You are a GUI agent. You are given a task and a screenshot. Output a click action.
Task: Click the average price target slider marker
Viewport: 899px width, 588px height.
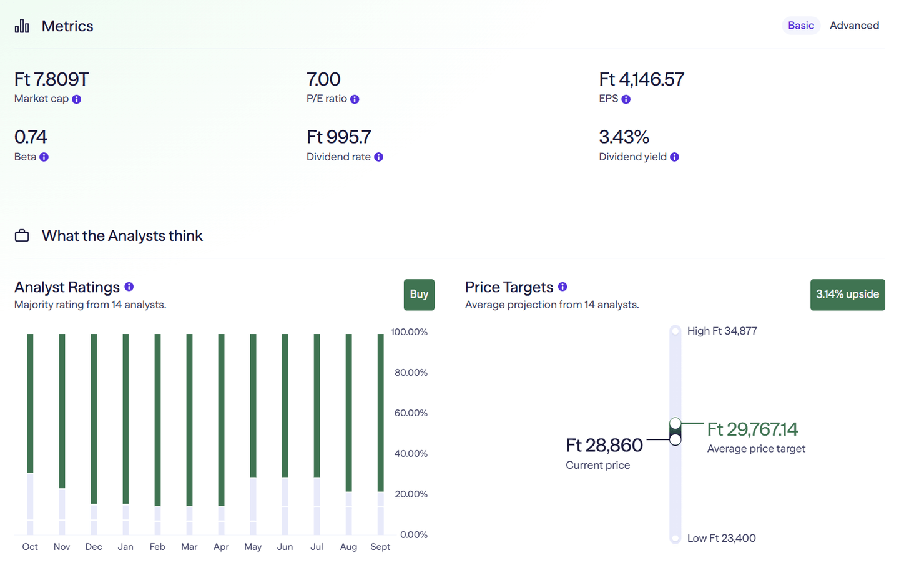[x=675, y=424]
